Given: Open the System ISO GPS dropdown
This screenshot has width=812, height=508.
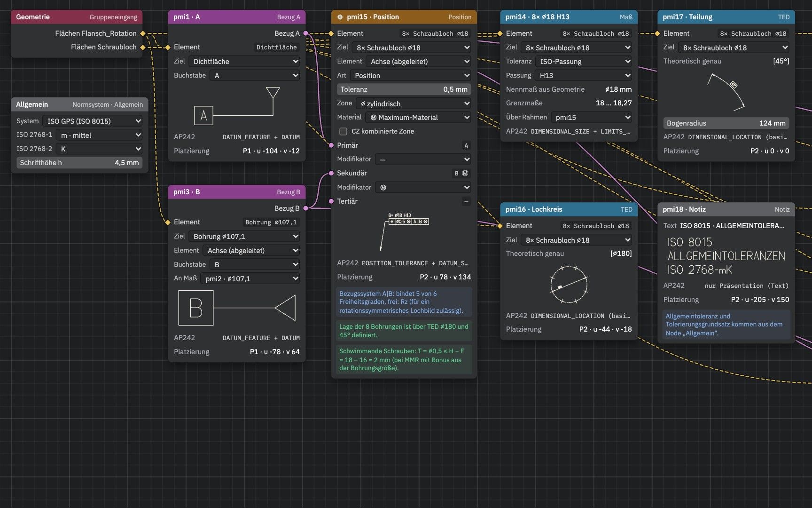Looking at the screenshot, I should pyautogui.click(x=93, y=121).
